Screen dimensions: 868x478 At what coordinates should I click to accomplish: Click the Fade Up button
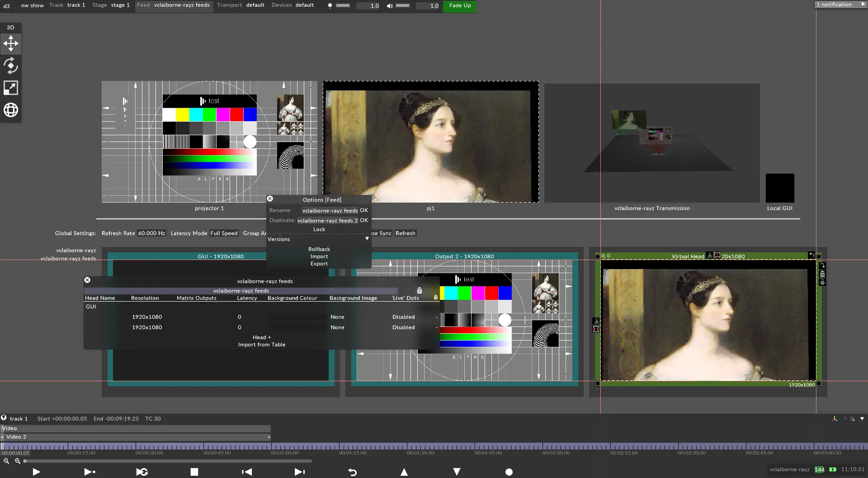click(459, 6)
